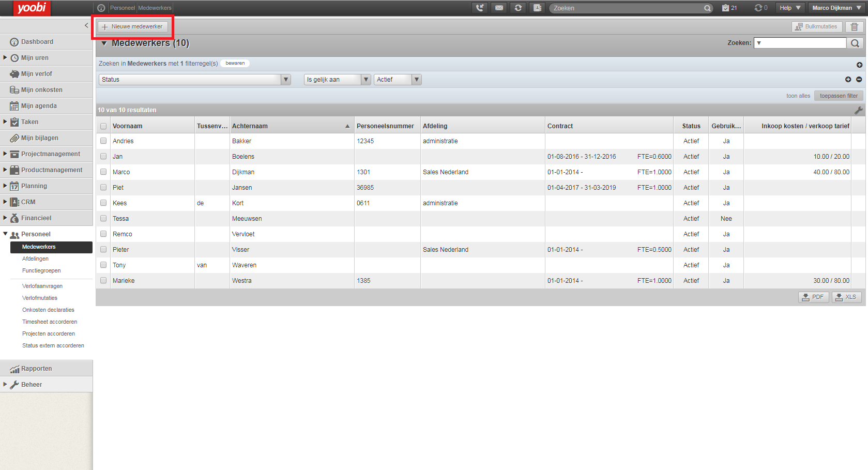Click the incoming call phone icon
Screen dimensions: 868x470
tap(480, 8)
